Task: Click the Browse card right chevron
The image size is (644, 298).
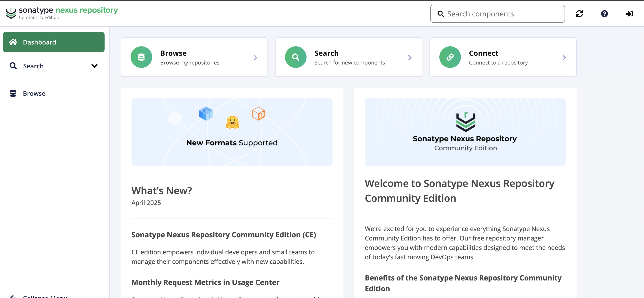Action: tap(255, 58)
